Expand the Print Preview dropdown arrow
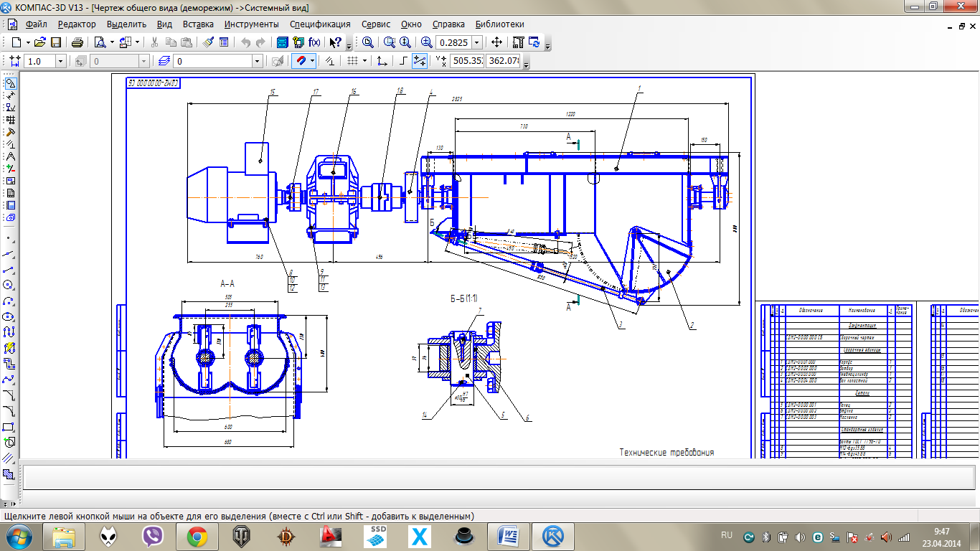Image resolution: width=980 pixels, height=551 pixels. click(x=112, y=42)
